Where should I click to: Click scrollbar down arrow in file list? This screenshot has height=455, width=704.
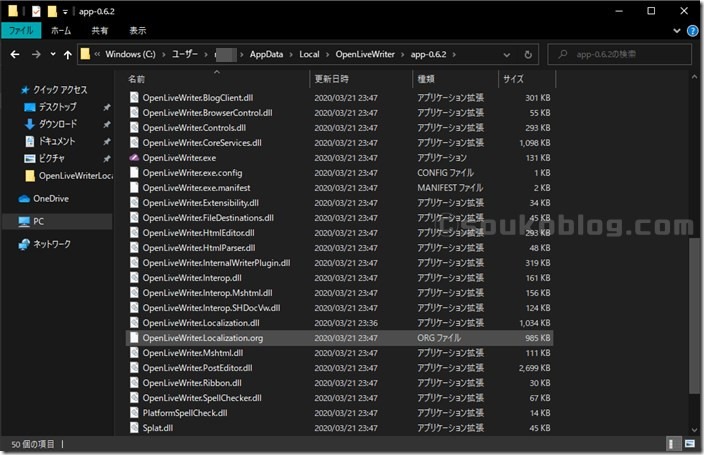click(x=694, y=430)
